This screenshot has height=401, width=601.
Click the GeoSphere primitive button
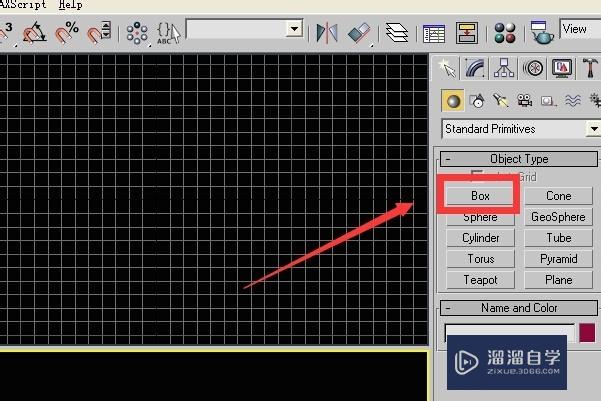pyautogui.click(x=558, y=217)
